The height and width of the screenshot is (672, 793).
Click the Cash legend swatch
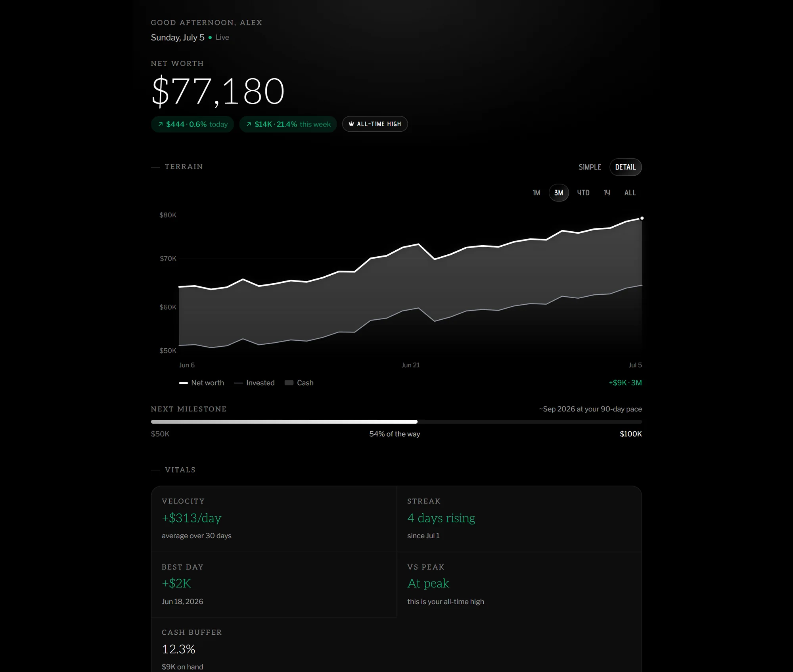(x=289, y=383)
